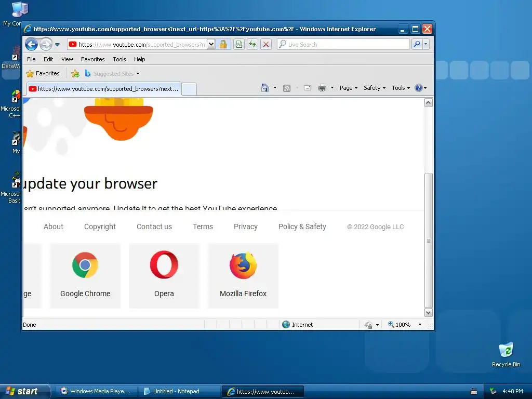Open the Safety command menu

[x=375, y=88]
